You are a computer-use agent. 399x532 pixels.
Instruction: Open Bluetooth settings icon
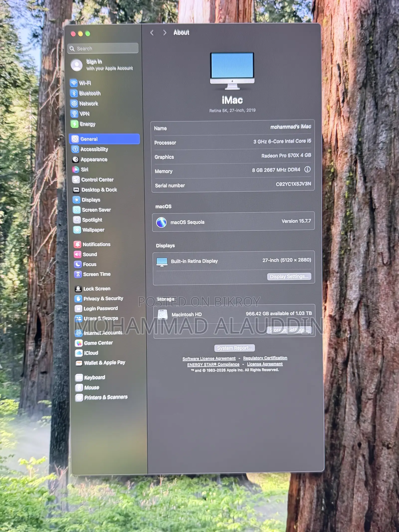pos(74,93)
